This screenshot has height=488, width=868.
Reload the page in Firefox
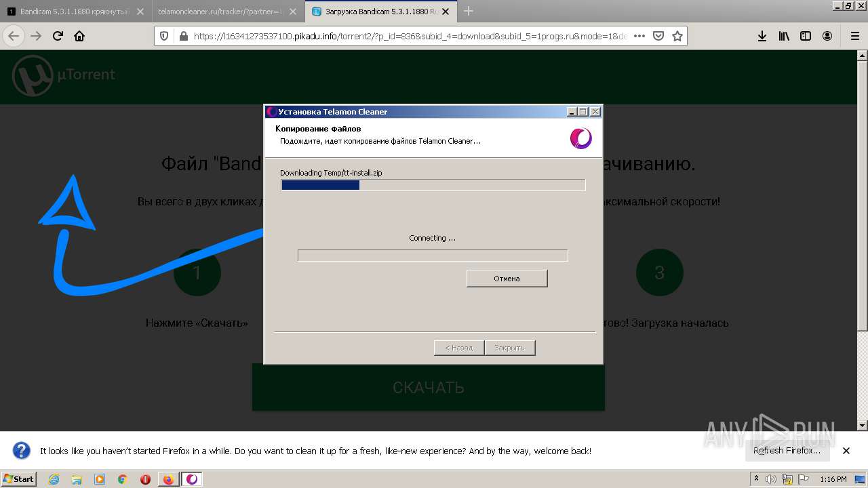[58, 37]
